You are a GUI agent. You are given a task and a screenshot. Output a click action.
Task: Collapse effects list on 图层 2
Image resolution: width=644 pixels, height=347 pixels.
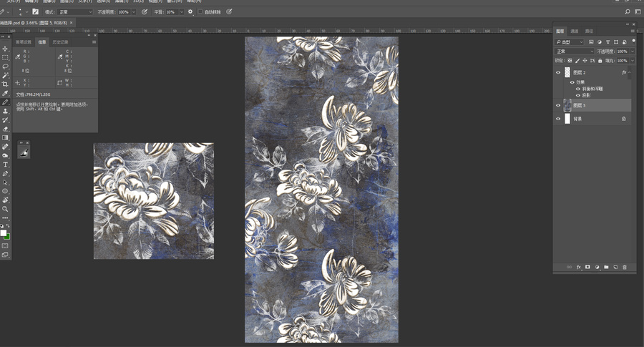pyautogui.click(x=630, y=73)
